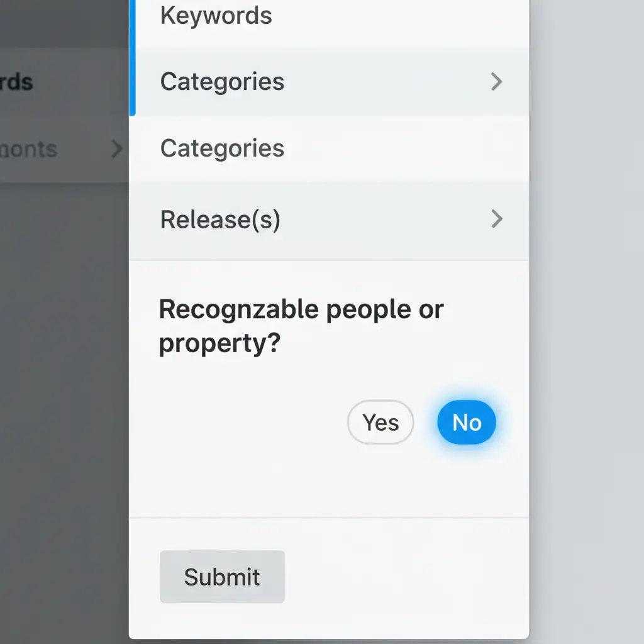The image size is (644, 644).
Task: Click the dimmed dark background left of panel
Action: coord(63,377)
